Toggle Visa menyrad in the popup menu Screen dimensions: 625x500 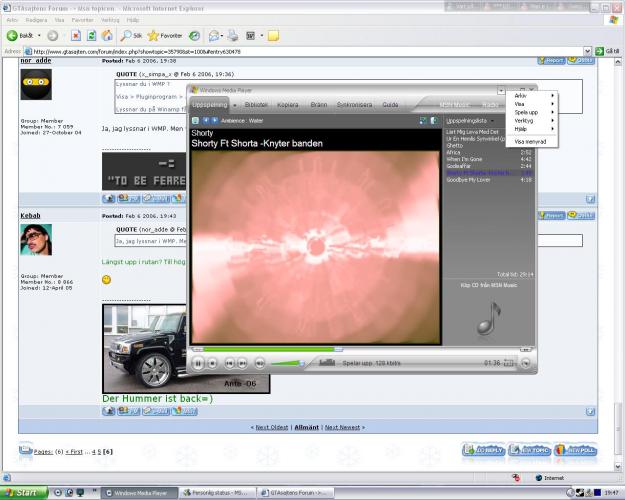pyautogui.click(x=530, y=141)
